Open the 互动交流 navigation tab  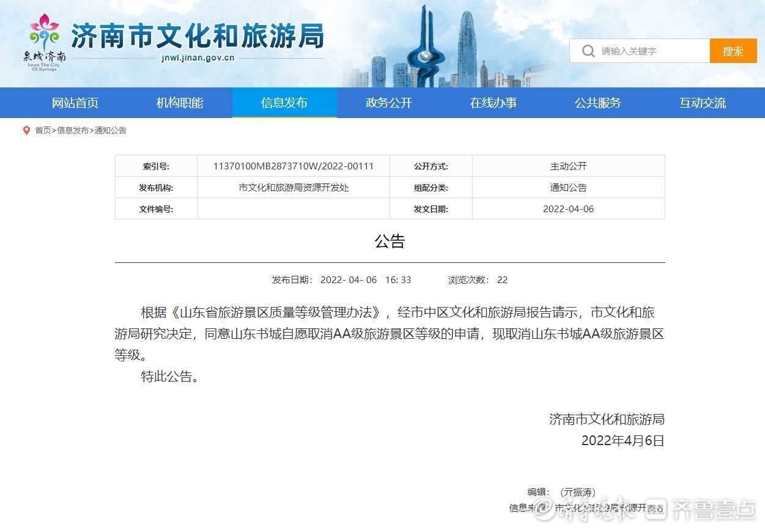click(703, 103)
